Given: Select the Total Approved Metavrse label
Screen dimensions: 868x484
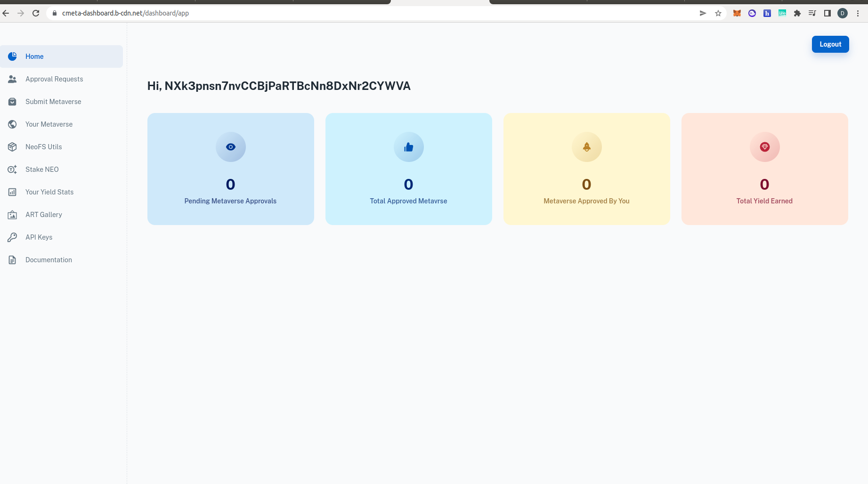Looking at the screenshot, I should tap(409, 201).
